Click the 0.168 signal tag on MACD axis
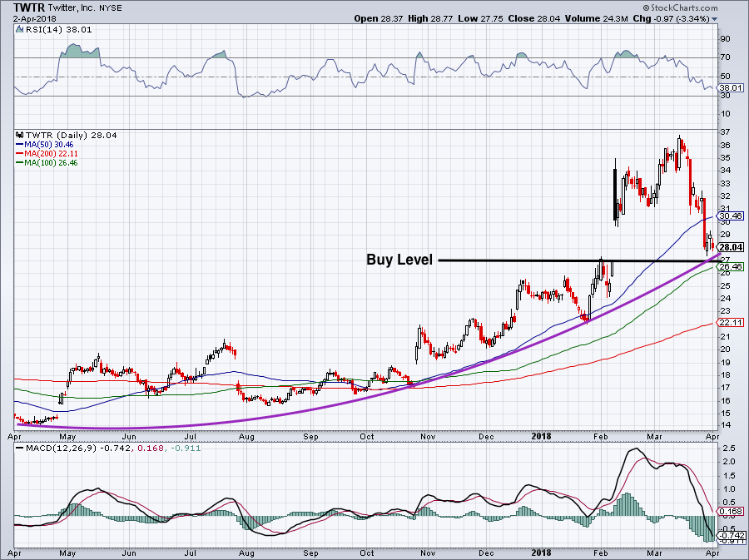This screenshot has height=560, width=749. click(x=732, y=513)
